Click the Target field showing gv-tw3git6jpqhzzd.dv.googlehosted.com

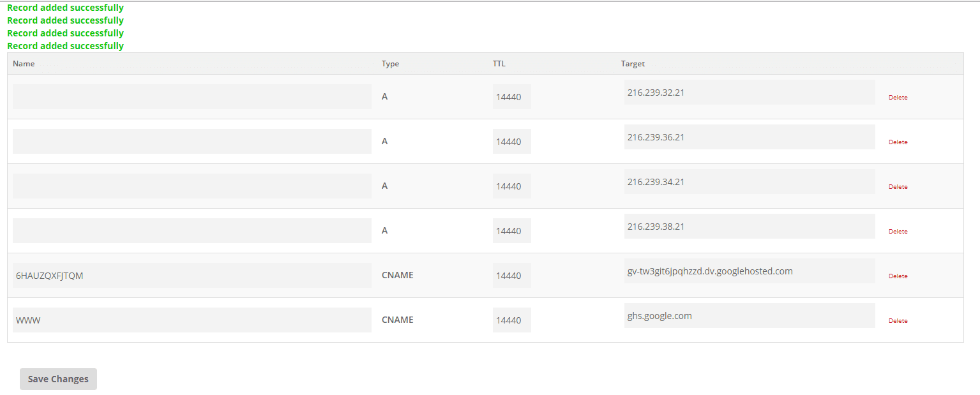[x=749, y=271]
